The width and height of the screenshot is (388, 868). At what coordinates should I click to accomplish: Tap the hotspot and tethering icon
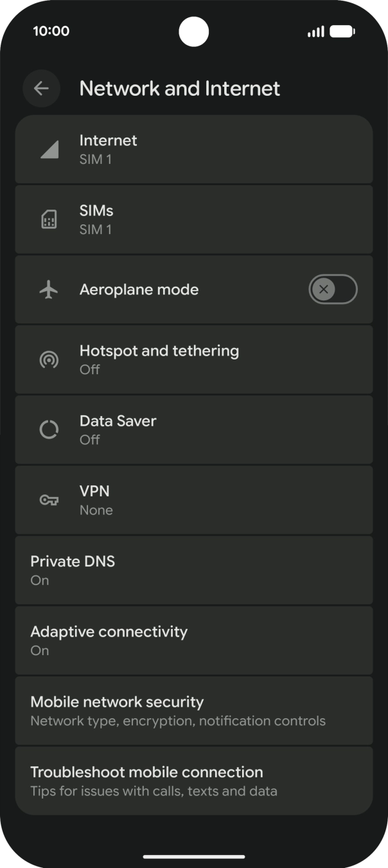pos(49,360)
